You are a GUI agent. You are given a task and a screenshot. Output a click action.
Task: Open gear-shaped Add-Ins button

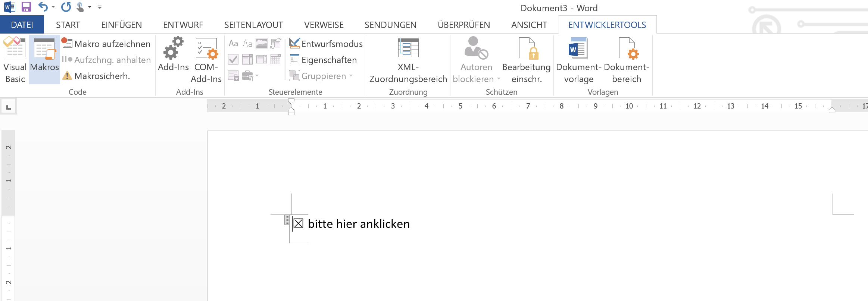pos(173,60)
